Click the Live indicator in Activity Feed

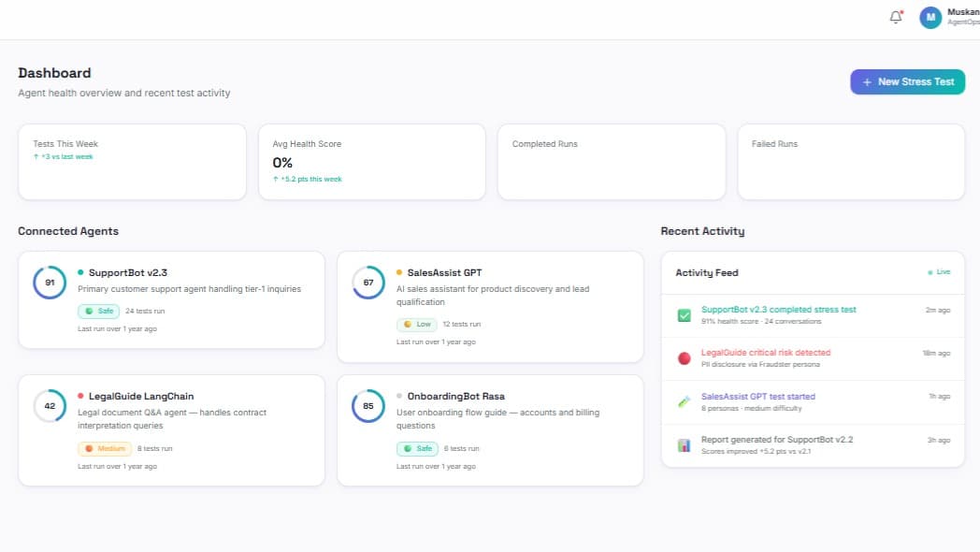(x=940, y=272)
